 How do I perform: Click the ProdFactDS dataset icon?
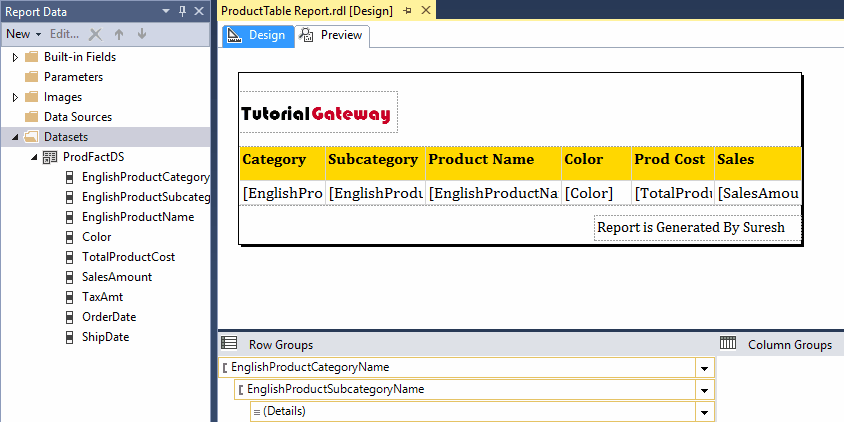pyautogui.click(x=50, y=157)
